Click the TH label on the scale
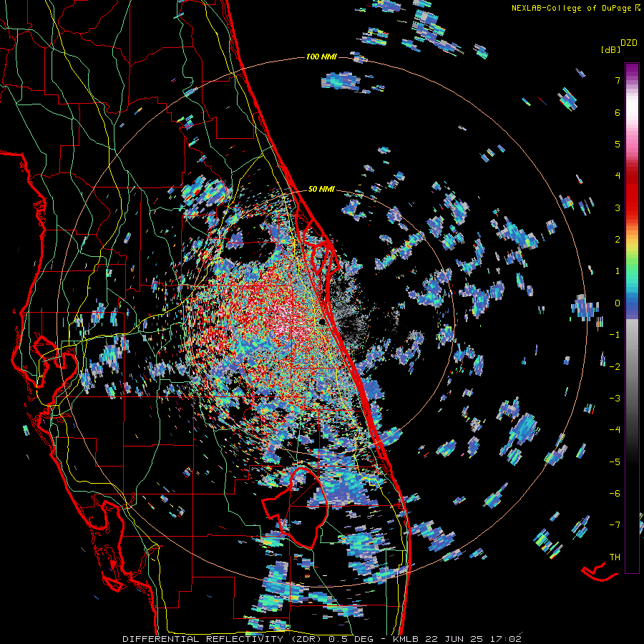644x644 pixels. pos(615,557)
